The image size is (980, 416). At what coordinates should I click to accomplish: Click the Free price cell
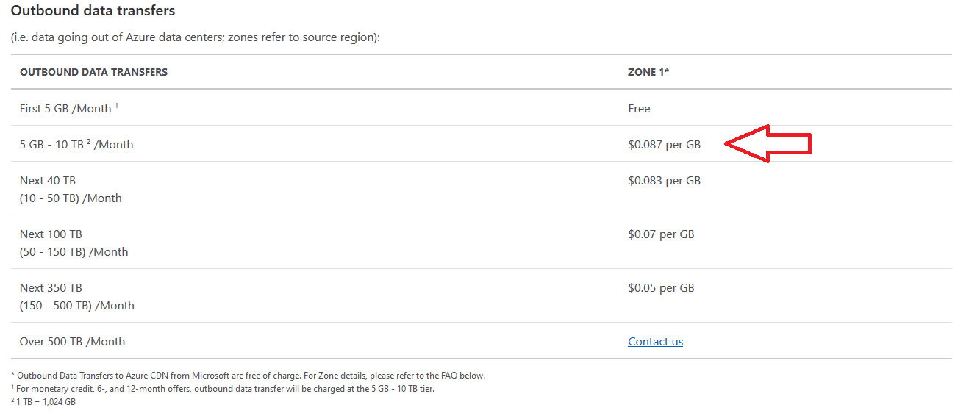tap(639, 108)
